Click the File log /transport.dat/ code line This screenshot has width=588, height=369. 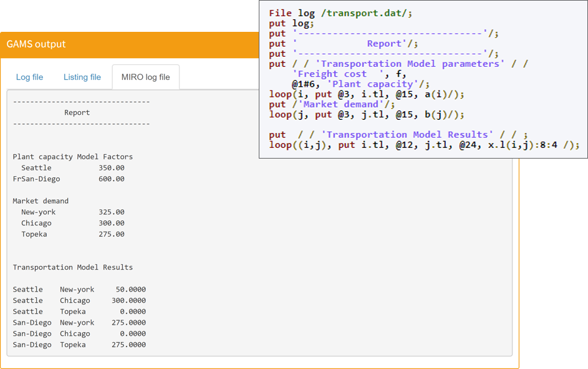pyautogui.click(x=340, y=13)
